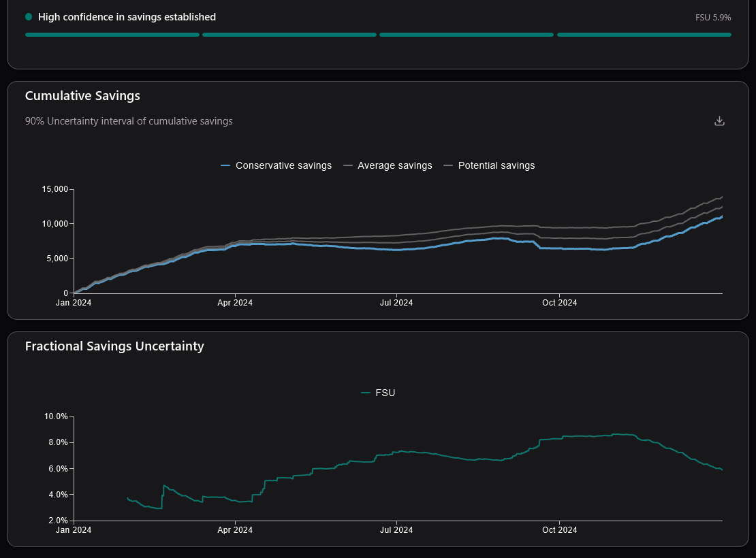The image size is (756, 558).
Task: Click the 15,000 axis label in savings chart
Action: pyautogui.click(x=55, y=189)
